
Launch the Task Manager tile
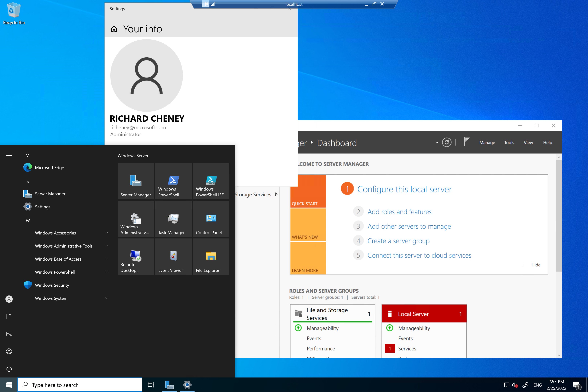click(173, 219)
